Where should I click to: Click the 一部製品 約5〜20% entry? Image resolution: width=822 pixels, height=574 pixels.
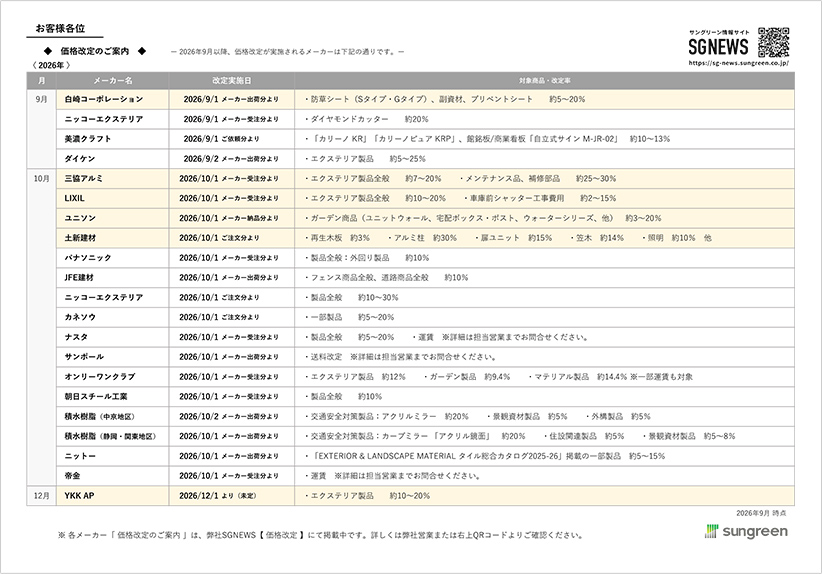(x=349, y=317)
